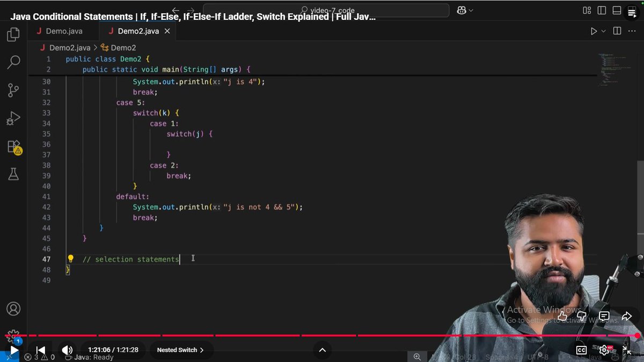
Task: Toggle closed captions with CC button
Action: [581, 350]
